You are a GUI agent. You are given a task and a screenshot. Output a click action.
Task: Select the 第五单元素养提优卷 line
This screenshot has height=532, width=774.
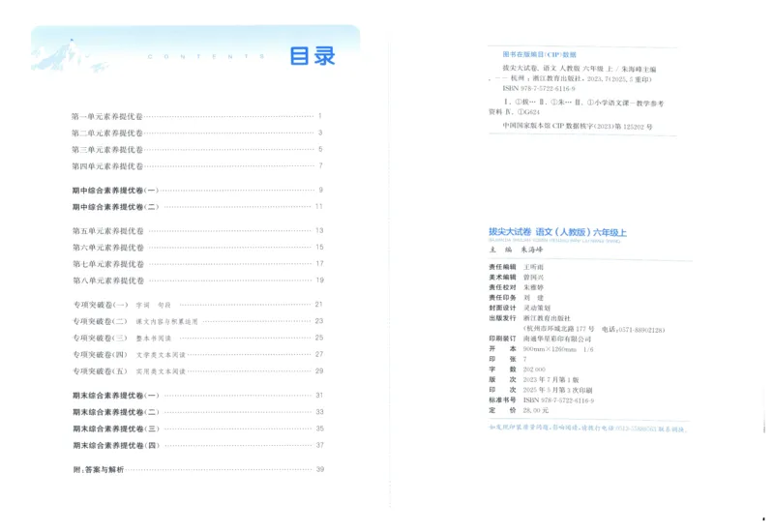tap(198, 231)
